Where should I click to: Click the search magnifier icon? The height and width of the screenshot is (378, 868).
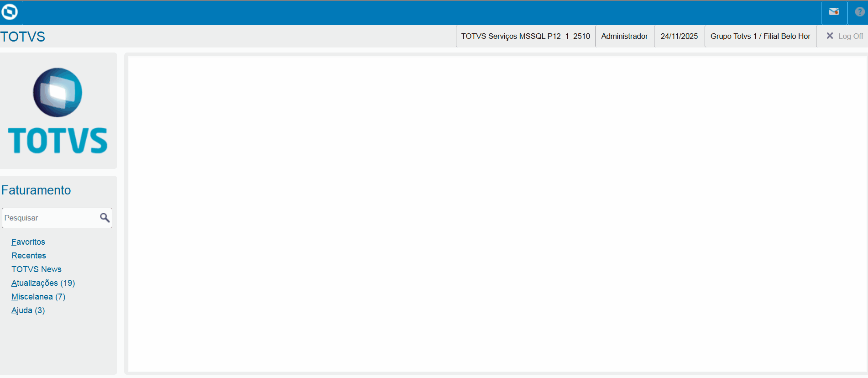click(105, 218)
